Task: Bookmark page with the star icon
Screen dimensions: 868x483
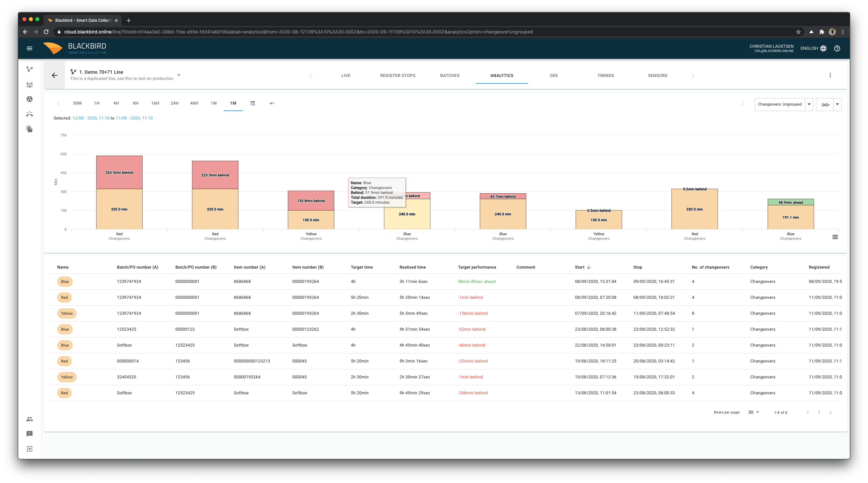Action: coord(798,32)
